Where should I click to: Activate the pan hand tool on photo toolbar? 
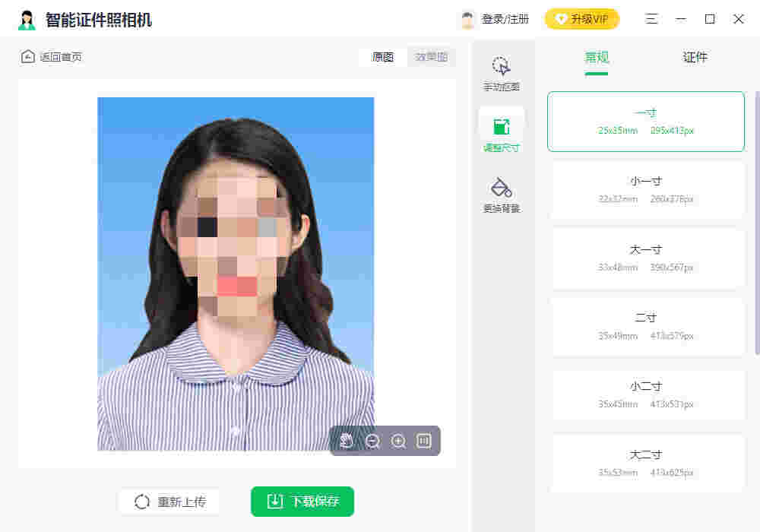click(x=347, y=441)
